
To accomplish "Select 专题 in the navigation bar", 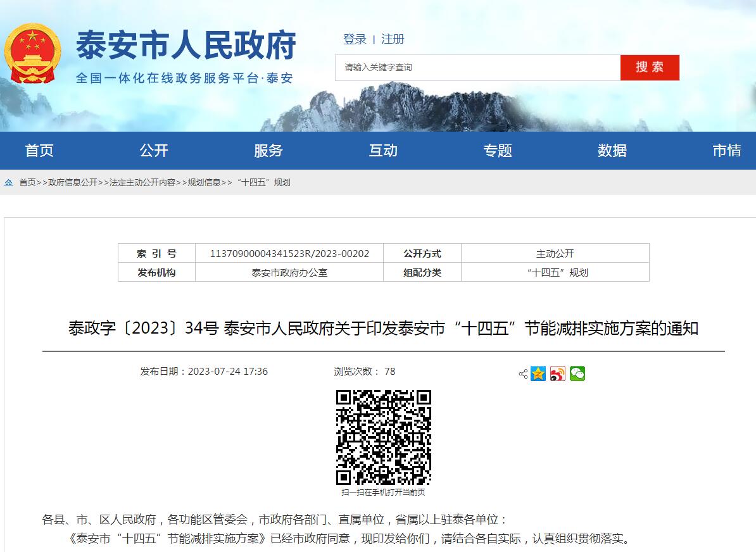I will coord(498,151).
